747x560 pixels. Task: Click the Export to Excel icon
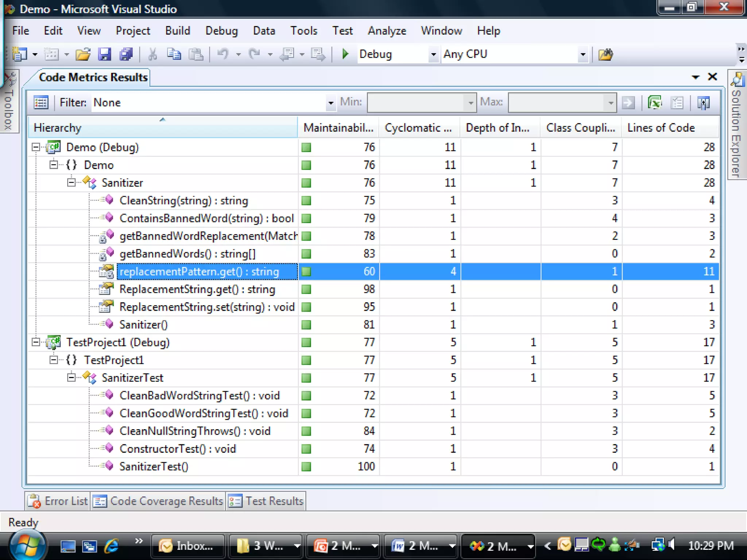click(655, 102)
